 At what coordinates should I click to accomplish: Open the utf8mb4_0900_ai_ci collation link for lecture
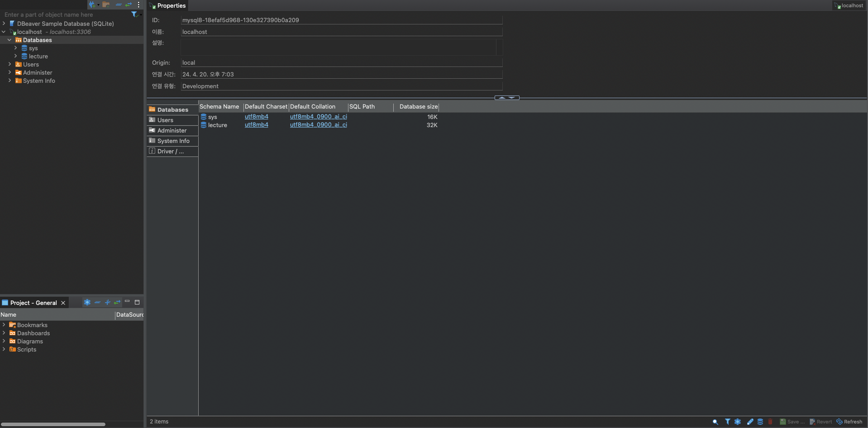[318, 124]
